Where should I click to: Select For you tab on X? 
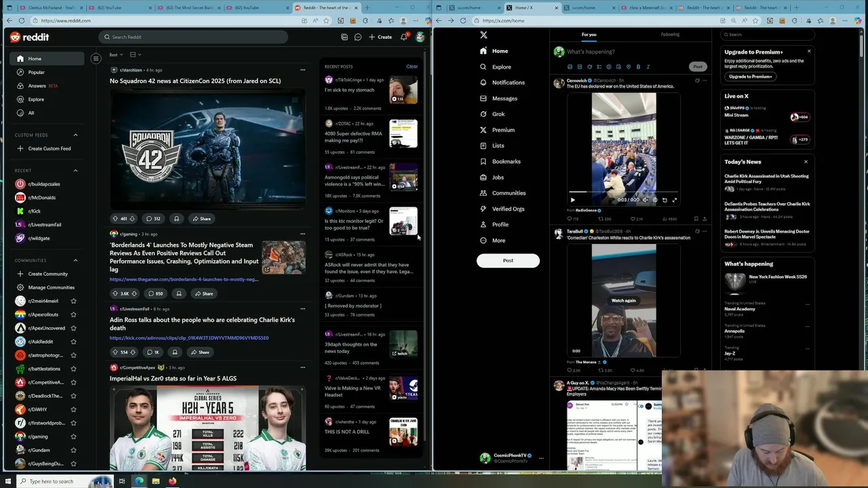(589, 35)
